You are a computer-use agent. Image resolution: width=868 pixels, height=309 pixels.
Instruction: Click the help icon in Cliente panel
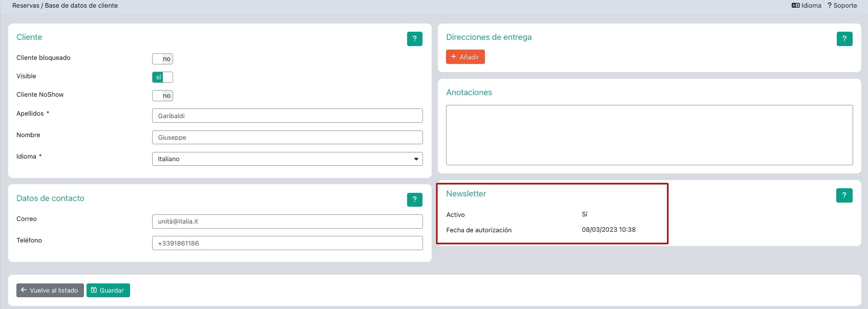pos(414,39)
